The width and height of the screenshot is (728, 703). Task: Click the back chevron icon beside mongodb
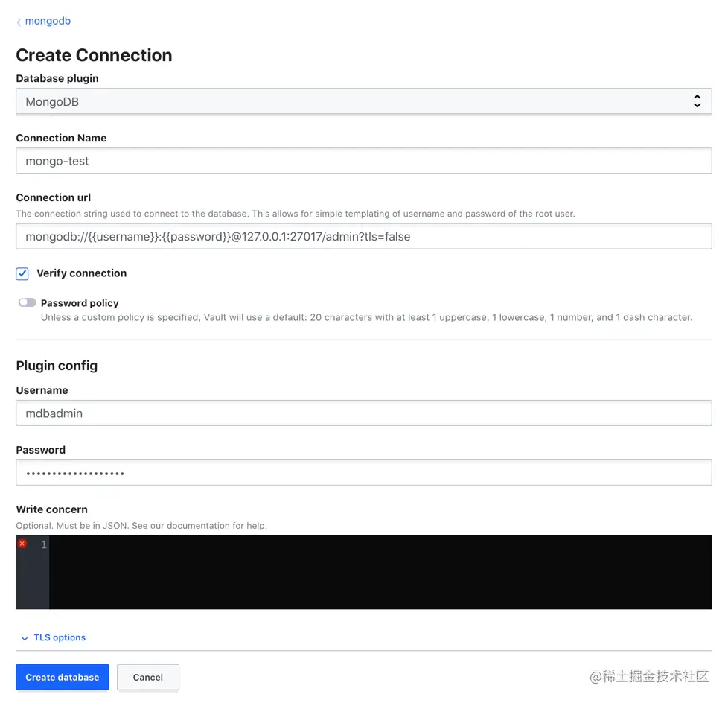(x=19, y=22)
